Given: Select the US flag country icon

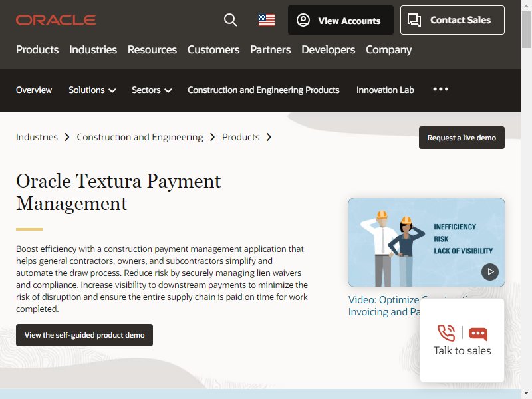Looking at the screenshot, I should (x=267, y=20).
